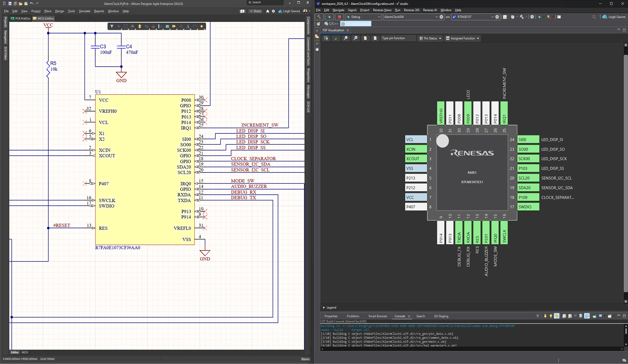Screen dimensions: 628x364
Task: Close the FSP Visualization tab
Action: (348, 30)
